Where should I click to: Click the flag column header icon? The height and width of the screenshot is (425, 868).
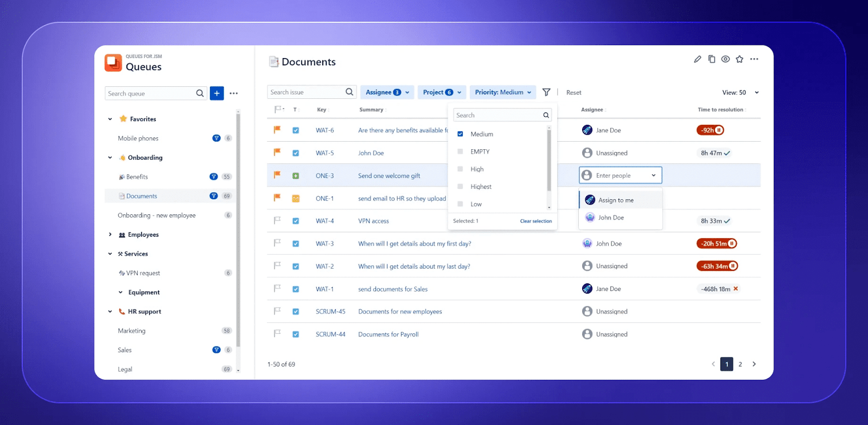pos(278,110)
